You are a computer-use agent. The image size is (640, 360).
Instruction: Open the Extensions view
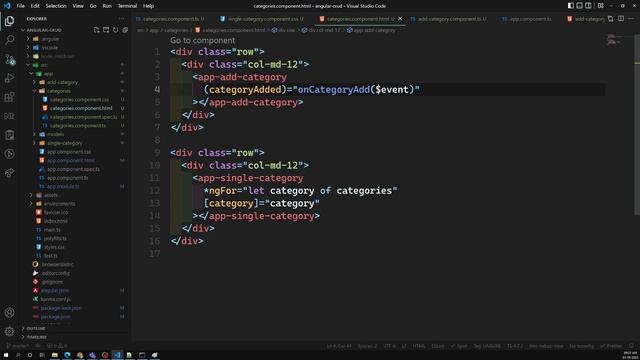9,97
